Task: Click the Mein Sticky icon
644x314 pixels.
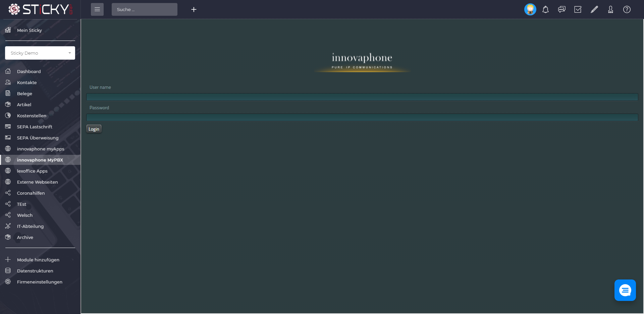Action: click(8, 30)
